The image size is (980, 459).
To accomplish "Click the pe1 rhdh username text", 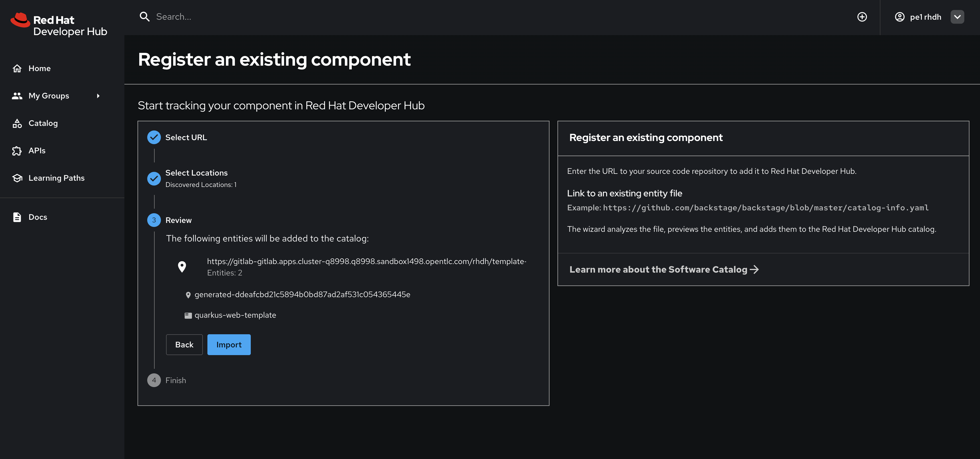I will [x=926, y=17].
